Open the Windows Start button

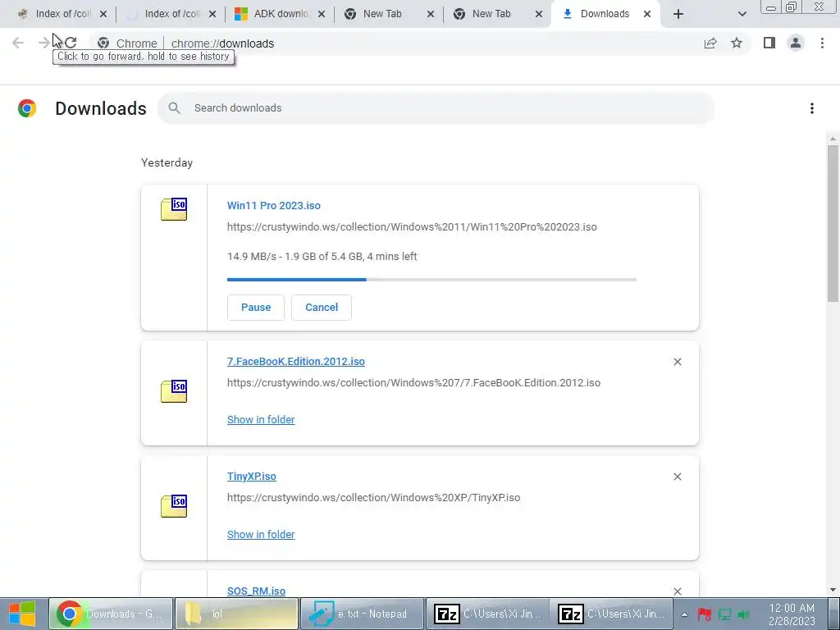(22, 614)
